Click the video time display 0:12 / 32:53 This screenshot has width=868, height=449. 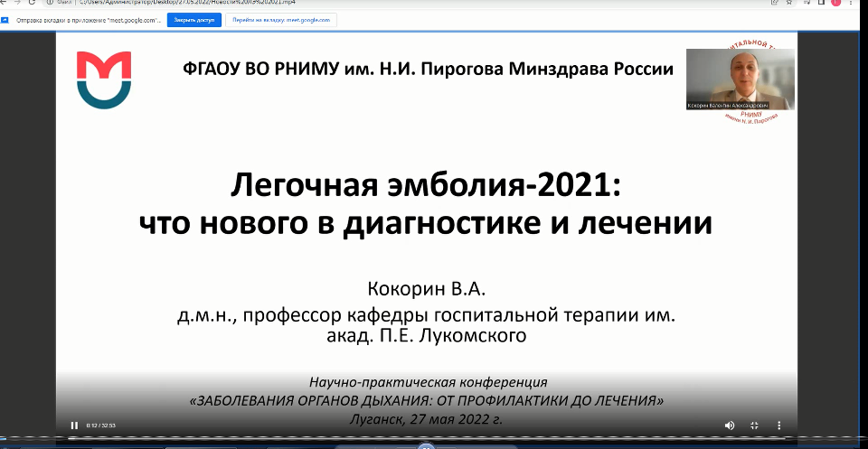[x=100, y=426]
